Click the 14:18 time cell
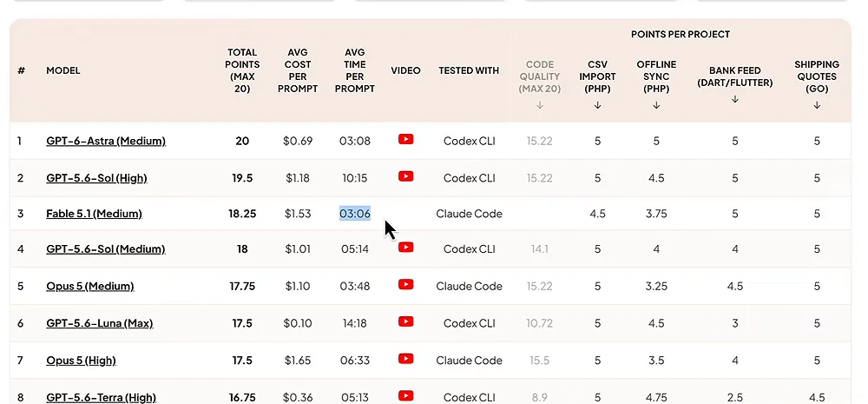The width and height of the screenshot is (868, 404). (355, 323)
